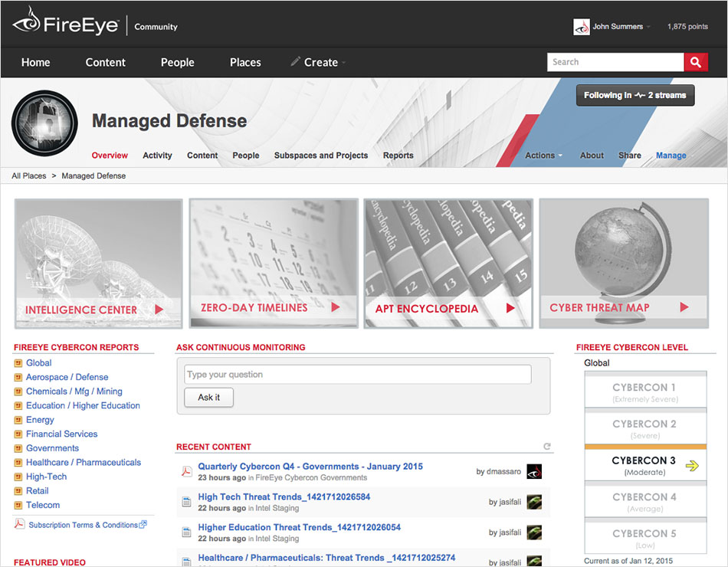Open Higher Education Threat Trends_1421712026054
This screenshot has height=567, width=728.
[x=300, y=527]
